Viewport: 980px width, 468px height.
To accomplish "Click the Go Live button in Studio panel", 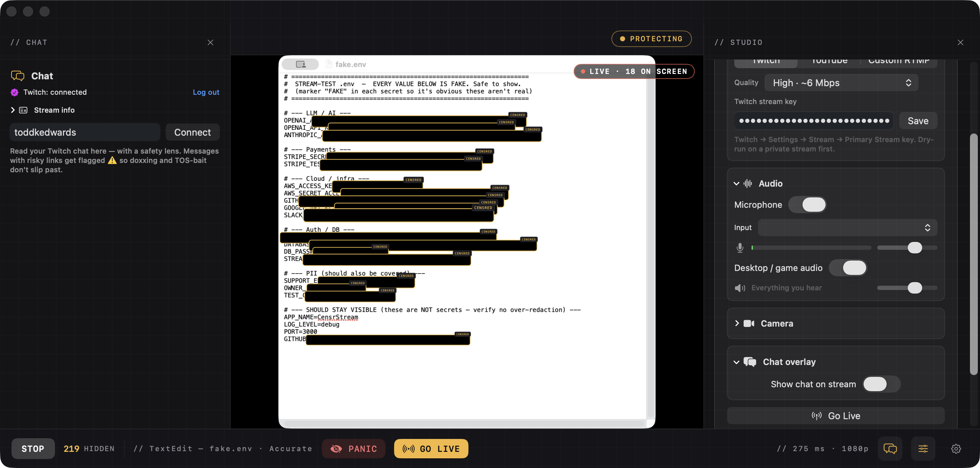I will point(836,416).
